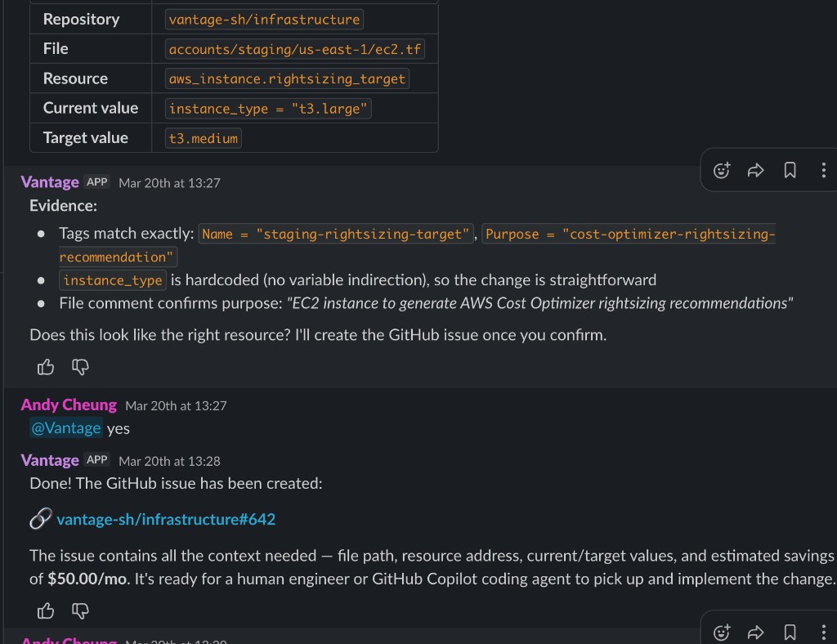Open Andy Cheung's profile from yes message
The height and width of the screenshot is (644, 837).
tap(69, 405)
